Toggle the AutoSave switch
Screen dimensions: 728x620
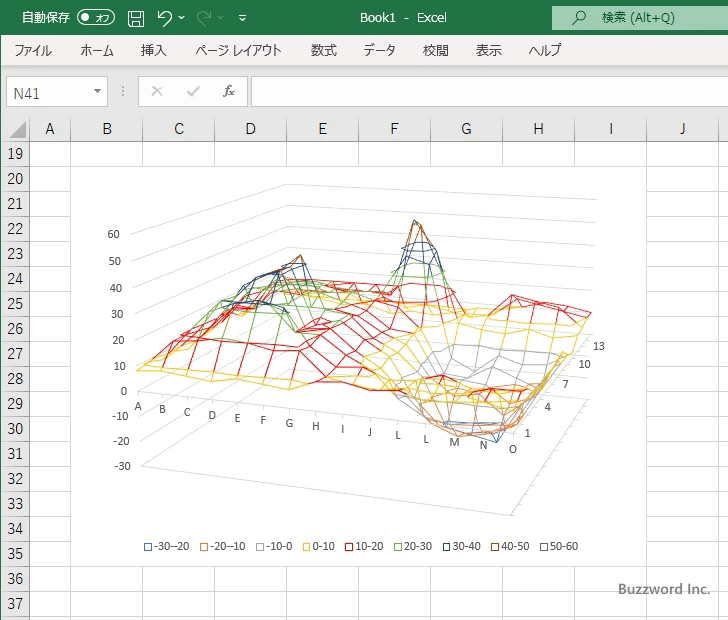(x=96, y=18)
